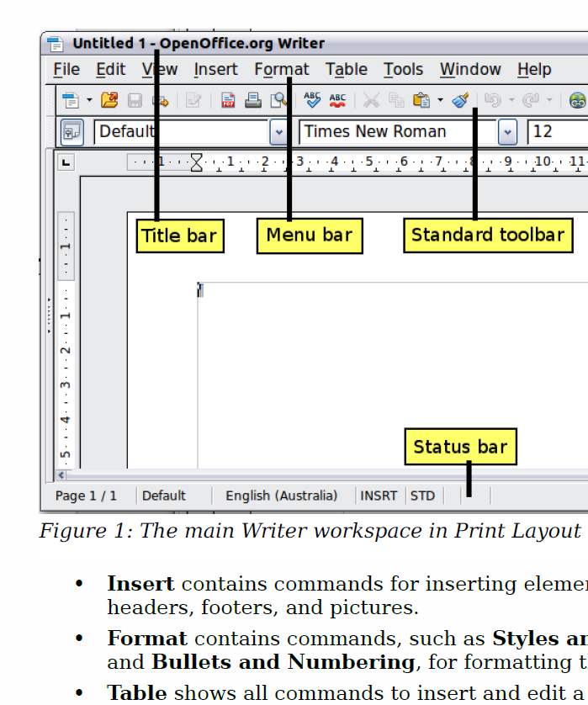Open the Help menu
588x705 pixels.
tap(534, 69)
